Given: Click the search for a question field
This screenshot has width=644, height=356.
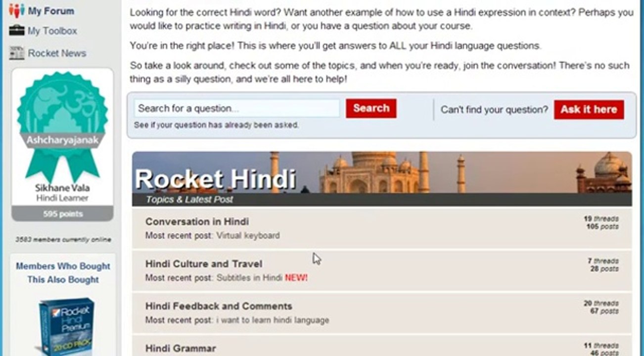Looking at the screenshot, I should tap(236, 108).
